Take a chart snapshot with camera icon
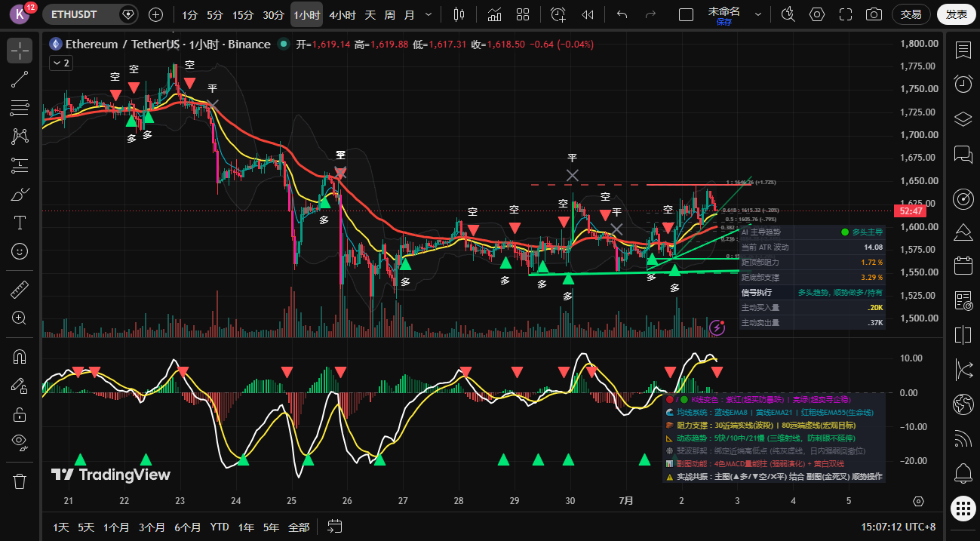Image resolution: width=980 pixels, height=541 pixels. click(x=874, y=14)
